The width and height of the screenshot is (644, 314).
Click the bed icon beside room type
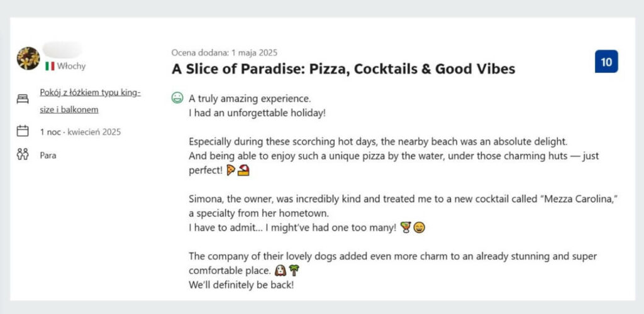23,99
